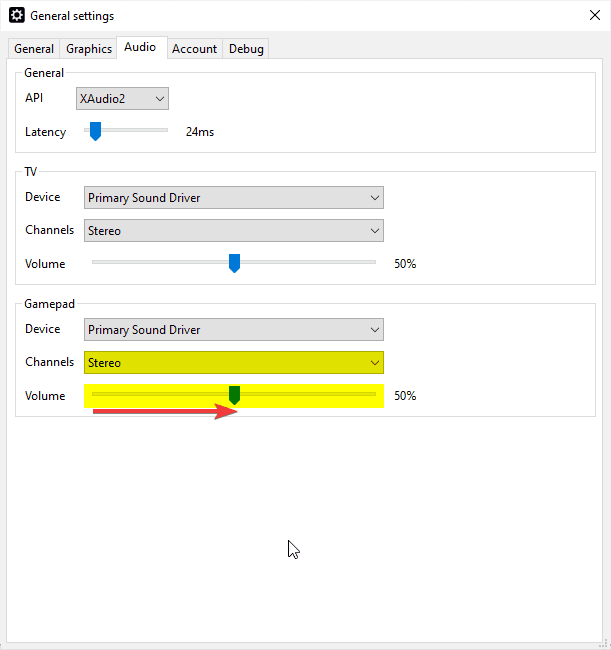The width and height of the screenshot is (611, 650).
Task: Open the Gamepad Device dropdown
Action: pos(234,330)
